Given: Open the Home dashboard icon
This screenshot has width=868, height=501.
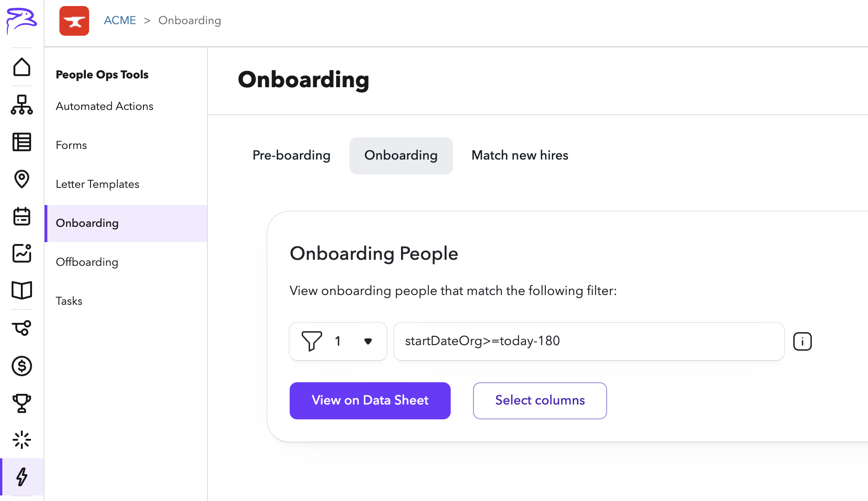Looking at the screenshot, I should coord(21,67).
